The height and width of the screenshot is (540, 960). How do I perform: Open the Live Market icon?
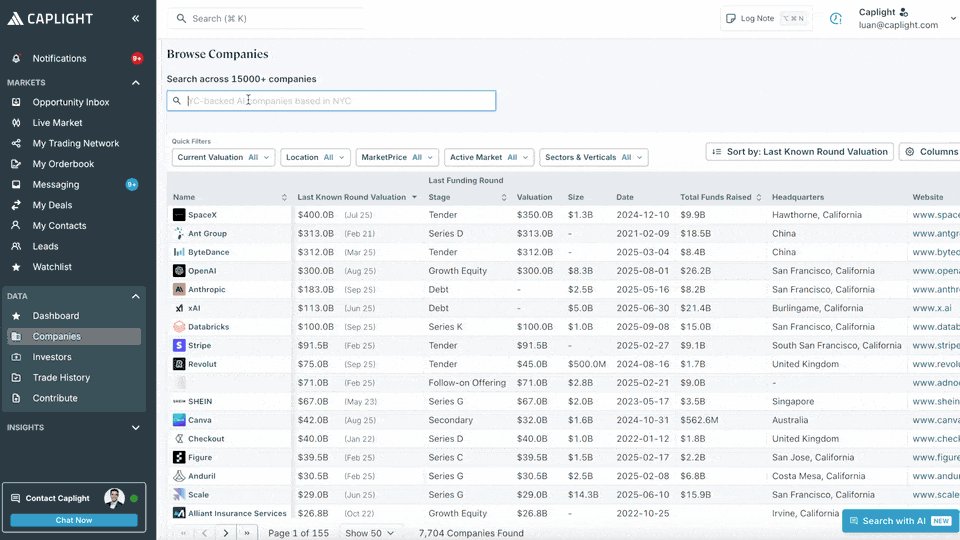[x=17, y=122]
